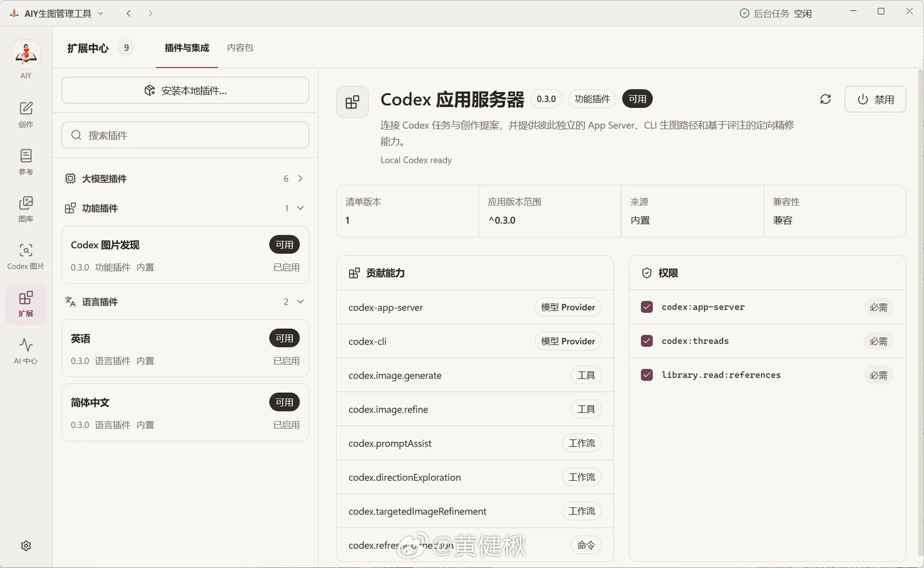This screenshot has height=568, width=924.
Task: Collapse the 功能插件 group chevron
Action: pyautogui.click(x=300, y=208)
